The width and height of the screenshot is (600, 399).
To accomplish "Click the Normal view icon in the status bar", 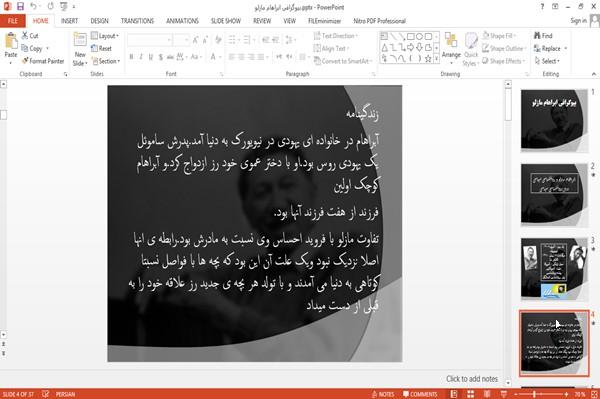I will pyautogui.click(x=454, y=394).
